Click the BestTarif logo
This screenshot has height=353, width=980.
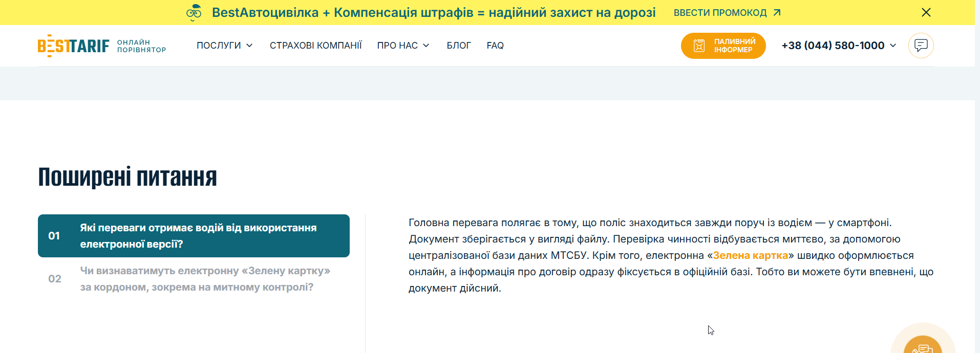74,46
